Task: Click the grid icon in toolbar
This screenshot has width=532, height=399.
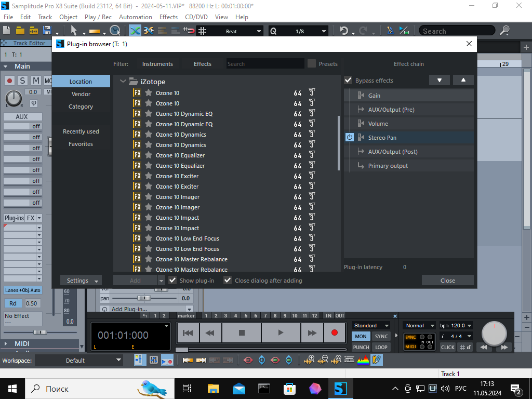Action: tap(203, 31)
